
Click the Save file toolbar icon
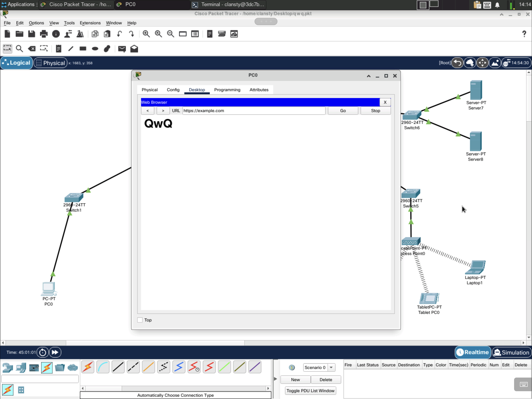[32, 34]
